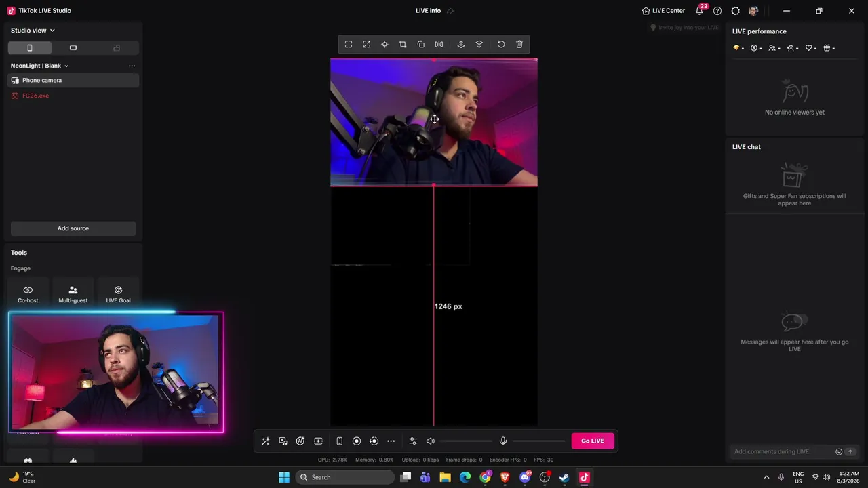Center the selected source with the crosshair icon
Image resolution: width=868 pixels, height=488 pixels.
click(x=384, y=45)
